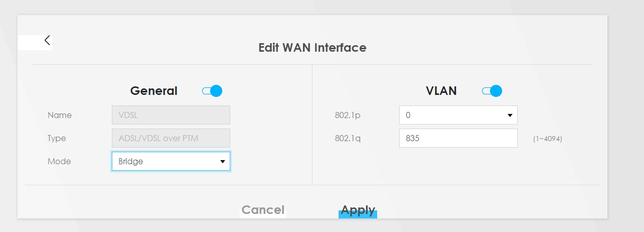Cancel editing the WAN interface
This screenshot has height=232, width=644.
[x=263, y=210]
